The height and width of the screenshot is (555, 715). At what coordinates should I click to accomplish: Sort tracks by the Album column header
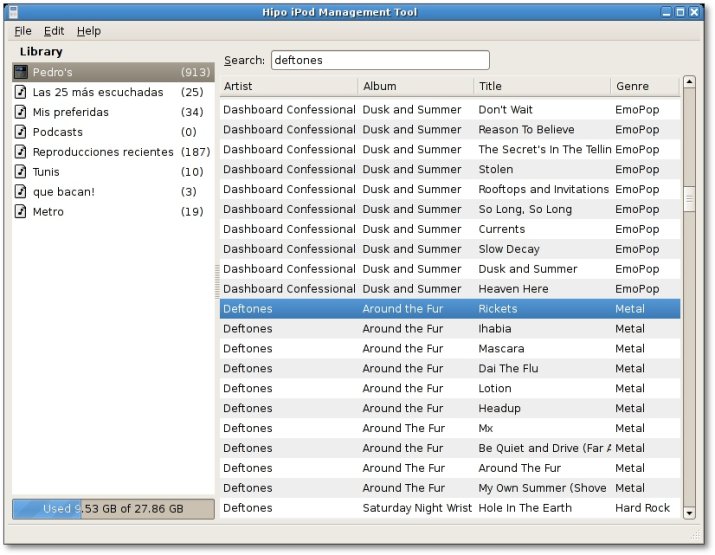(x=416, y=86)
